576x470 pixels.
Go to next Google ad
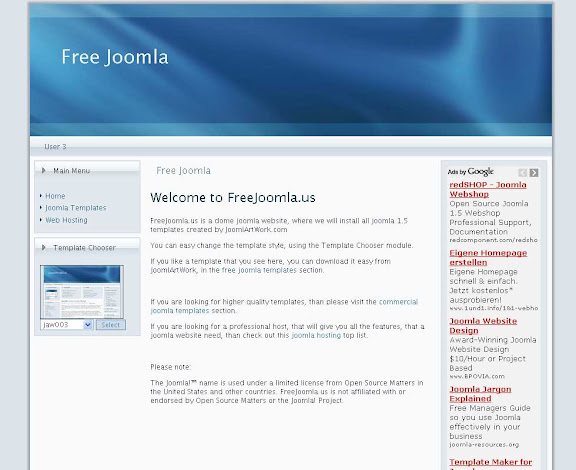534,173
